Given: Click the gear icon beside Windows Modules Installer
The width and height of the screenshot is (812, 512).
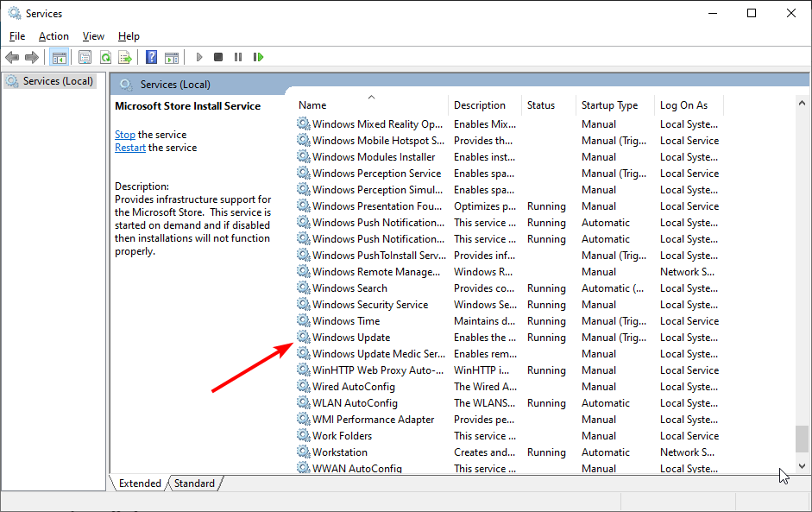Looking at the screenshot, I should (303, 156).
